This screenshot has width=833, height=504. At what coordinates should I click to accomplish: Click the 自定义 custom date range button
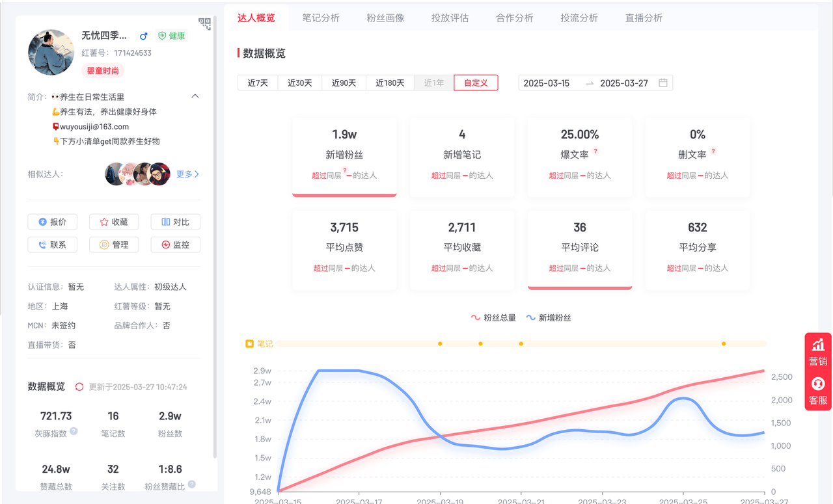pos(476,83)
